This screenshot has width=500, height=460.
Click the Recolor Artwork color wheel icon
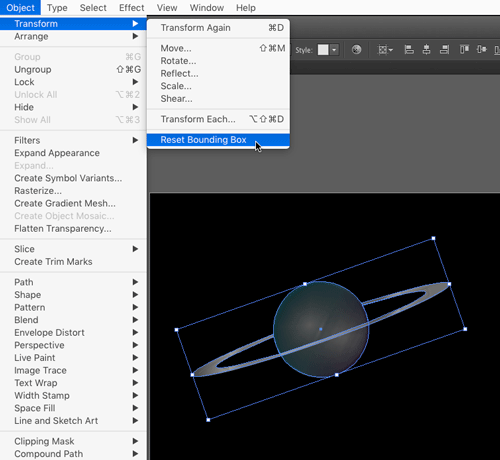point(356,50)
